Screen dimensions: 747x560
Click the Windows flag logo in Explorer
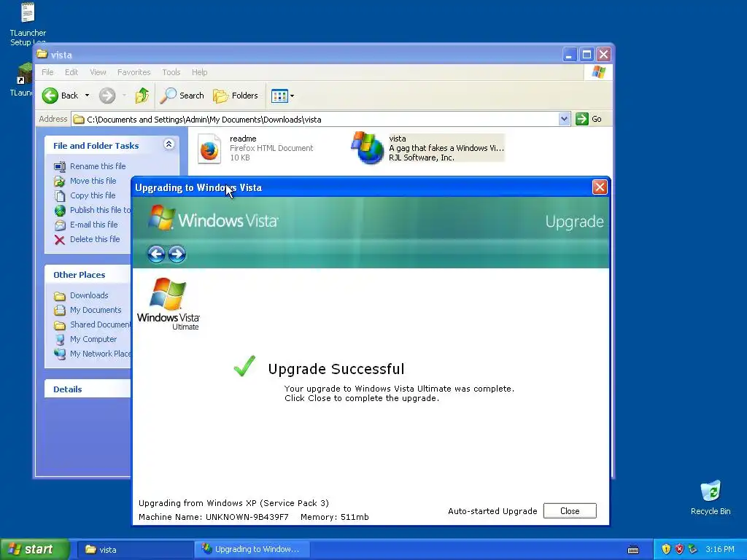[598, 72]
